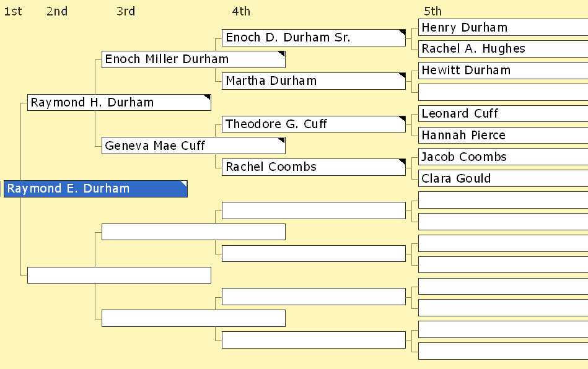Click the corner marker on Martha Durham
588x369 pixels.
click(402, 76)
